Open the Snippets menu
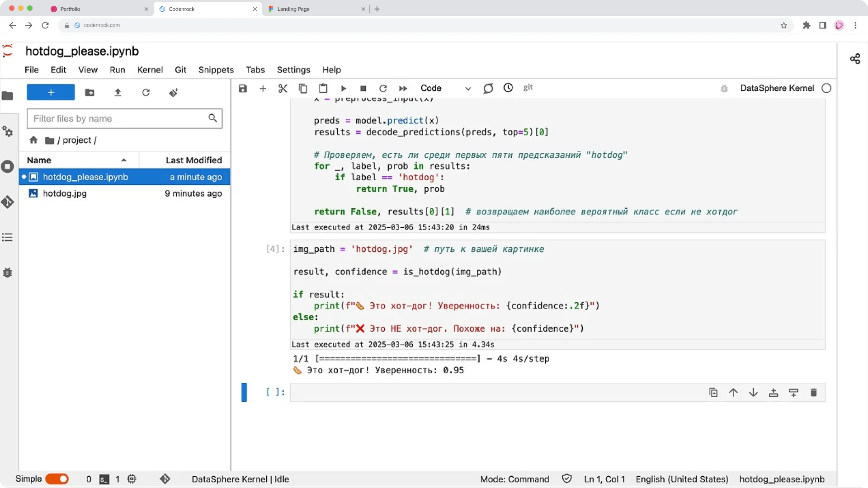 pyautogui.click(x=216, y=70)
